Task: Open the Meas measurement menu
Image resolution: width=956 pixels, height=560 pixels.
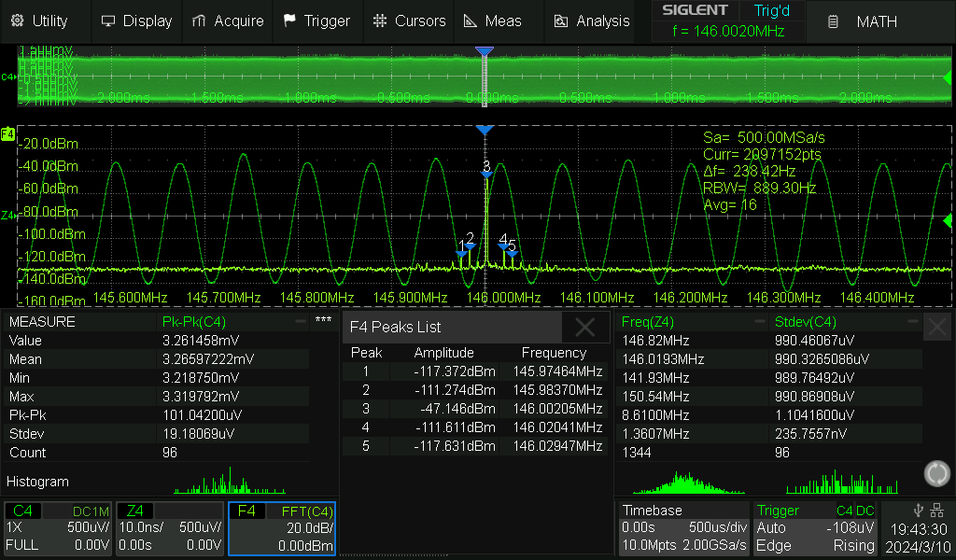Action: coord(493,21)
